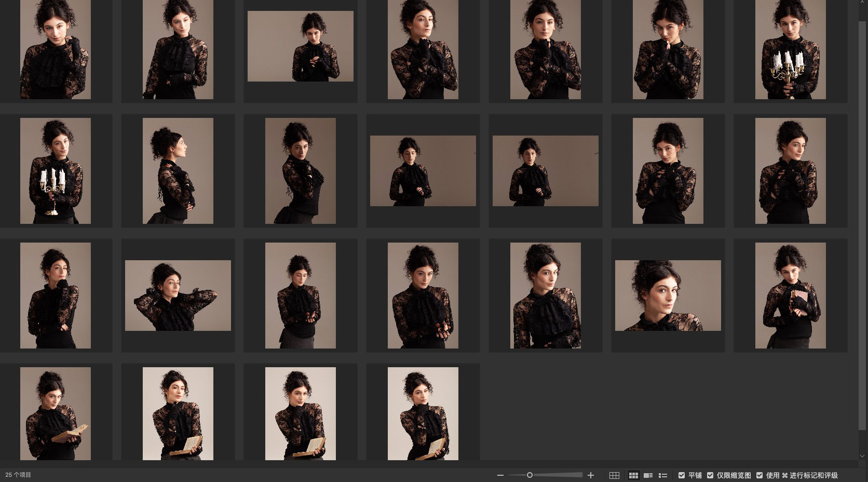The image size is (868, 482).
Task: Select the photo holding pink book to chest
Action: click(790, 296)
